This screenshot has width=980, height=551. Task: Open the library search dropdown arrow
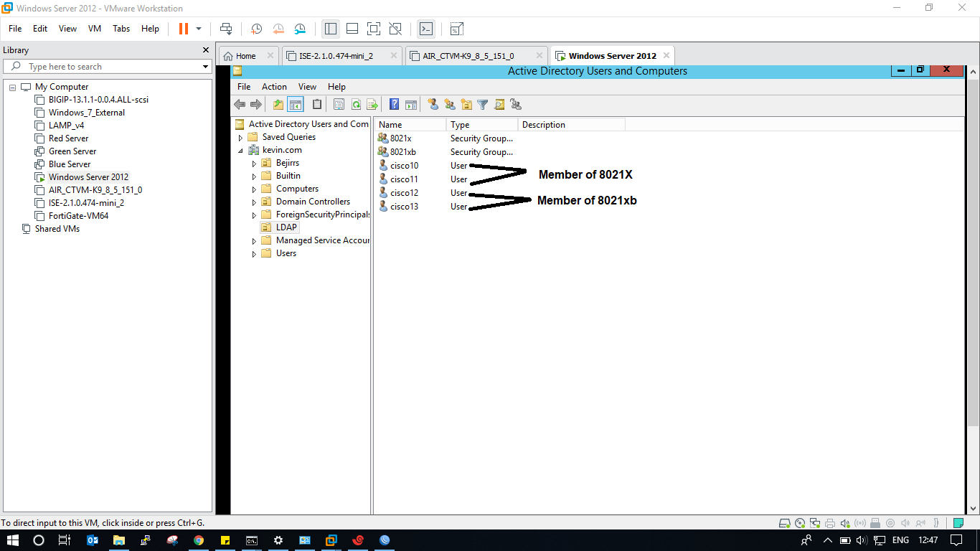[205, 67]
